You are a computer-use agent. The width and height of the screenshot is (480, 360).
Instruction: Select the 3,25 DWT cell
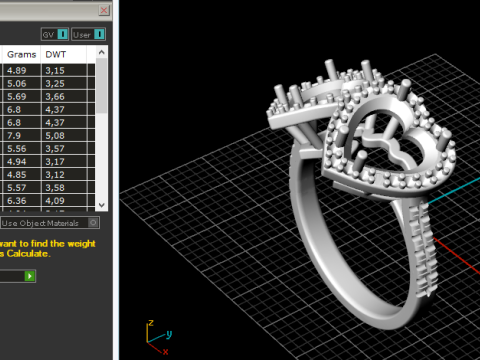(x=64, y=83)
